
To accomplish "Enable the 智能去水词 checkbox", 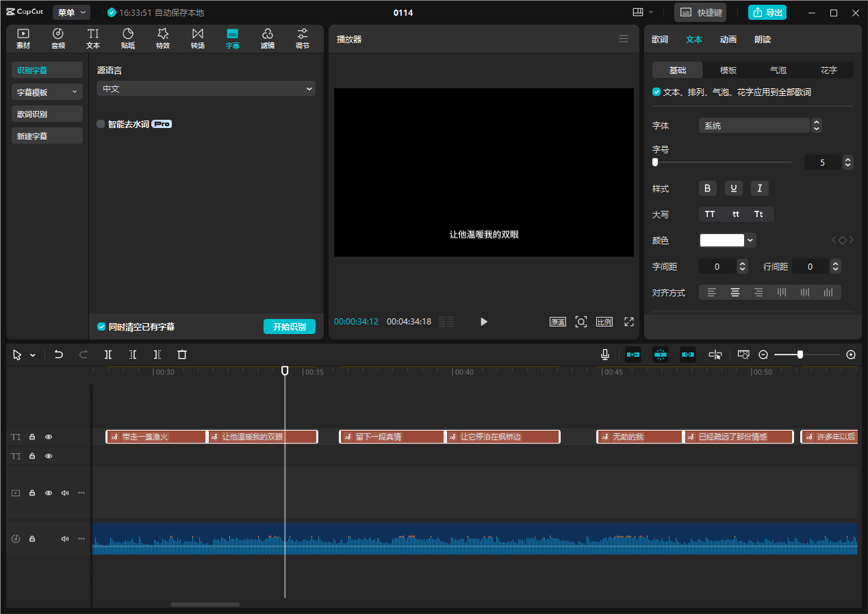I will pos(101,124).
